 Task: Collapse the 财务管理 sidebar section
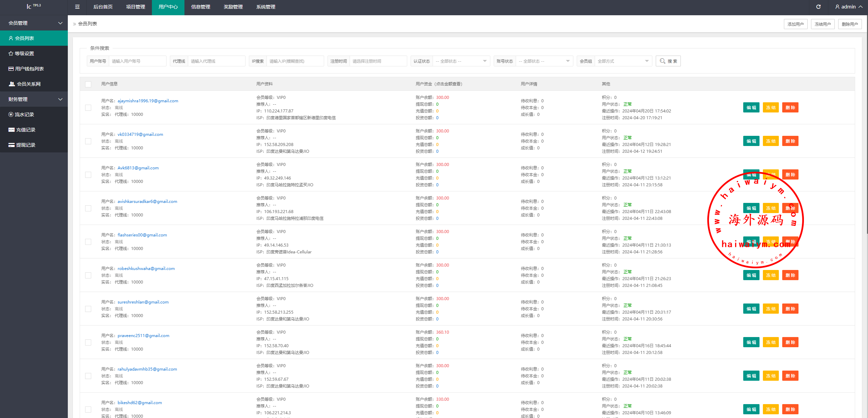pyautogui.click(x=34, y=99)
